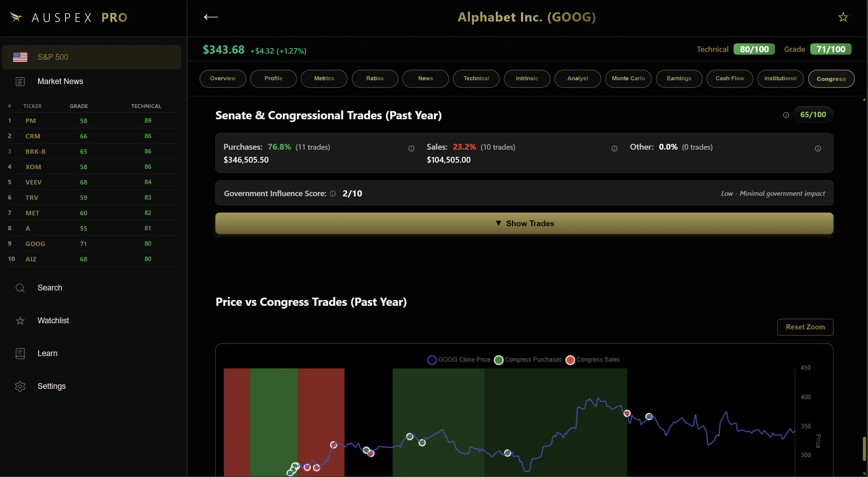Switch to the Profile tab
This screenshot has height=477, width=868.
[x=273, y=79]
